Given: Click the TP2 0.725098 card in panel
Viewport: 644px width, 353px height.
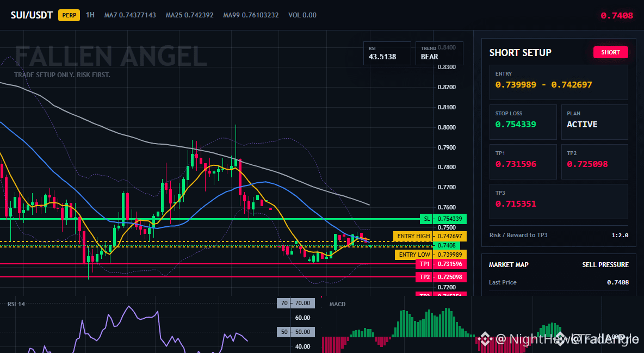Looking at the screenshot, I should coord(595,162).
